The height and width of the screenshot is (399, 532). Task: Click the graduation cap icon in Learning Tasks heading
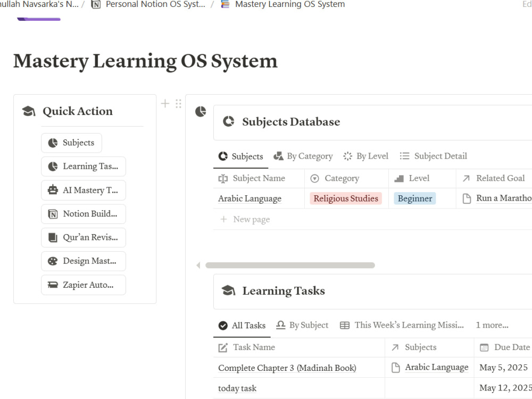(x=228, y=290)
